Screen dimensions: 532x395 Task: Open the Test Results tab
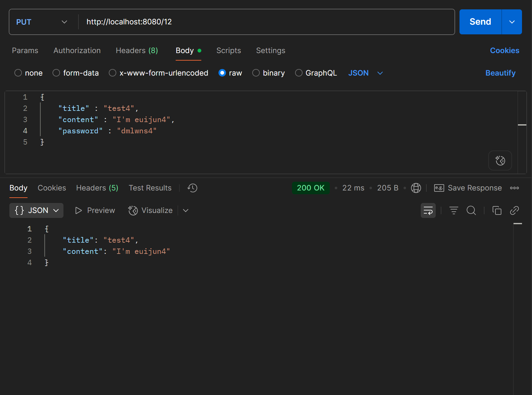coord(150,188)
